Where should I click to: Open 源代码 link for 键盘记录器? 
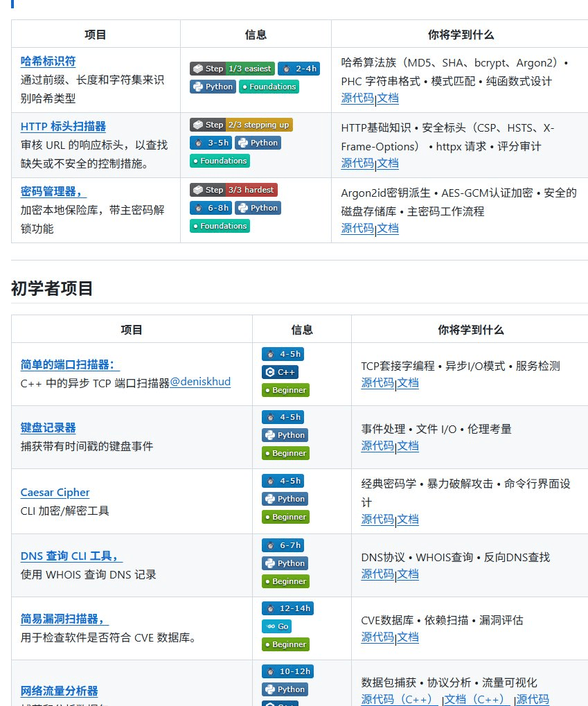377,446
